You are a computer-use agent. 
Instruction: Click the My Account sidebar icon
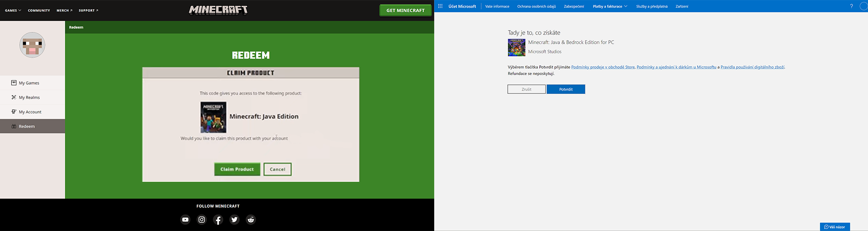(14, 112)
